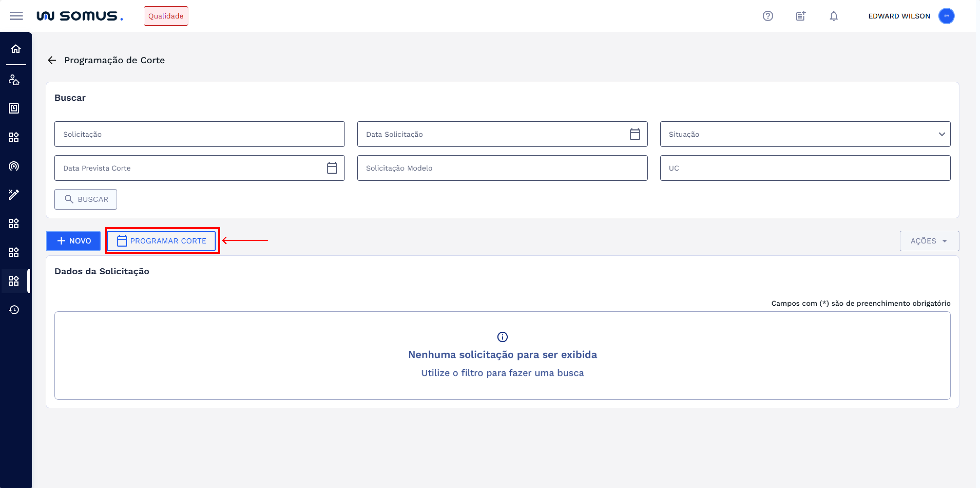Image resolution: width=980 pixels, height=488 pixels.
Task: Select the person-home icon in sidebar
Action: point(14,80)
